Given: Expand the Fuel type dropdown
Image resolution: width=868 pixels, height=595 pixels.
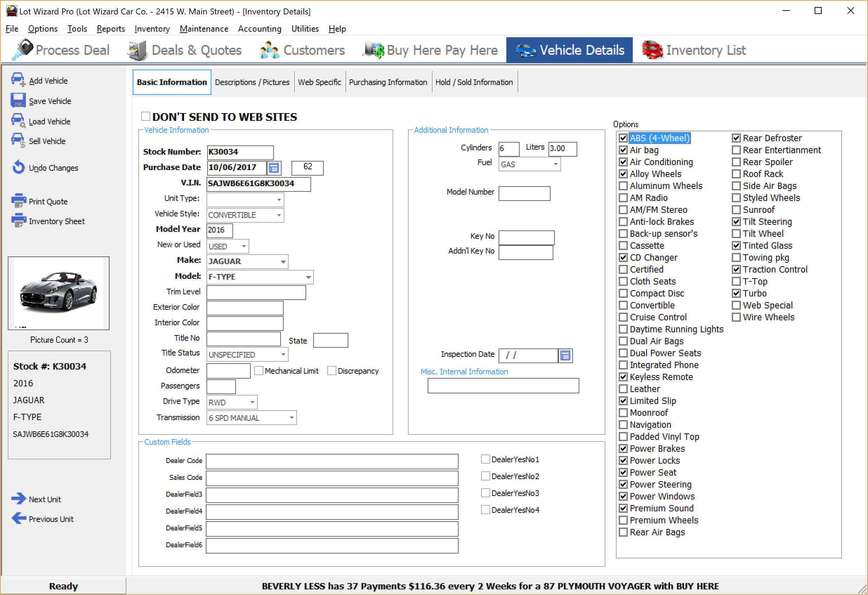Looking at the screenshot, I should [x=556, y=164].
